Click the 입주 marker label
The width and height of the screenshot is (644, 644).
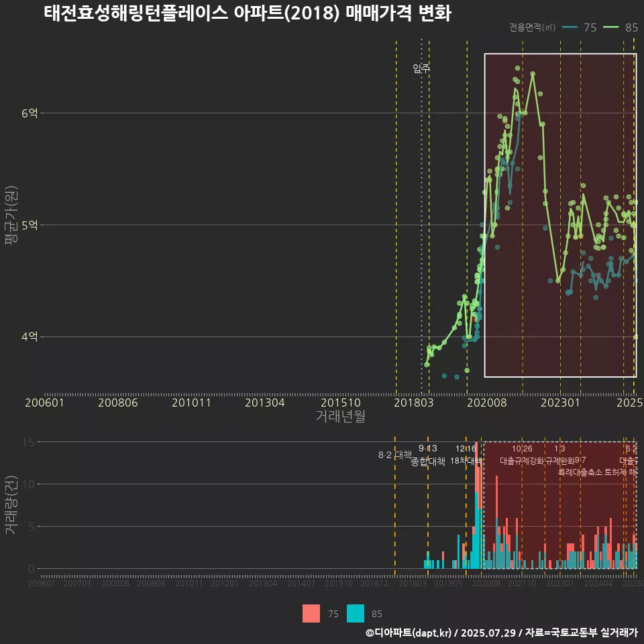click(421, 68)
